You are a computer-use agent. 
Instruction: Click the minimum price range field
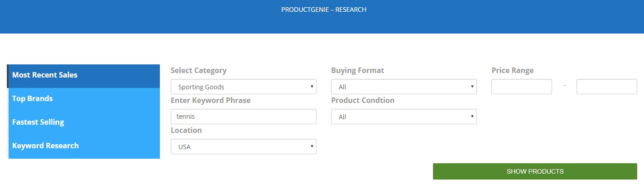point(521,87)
